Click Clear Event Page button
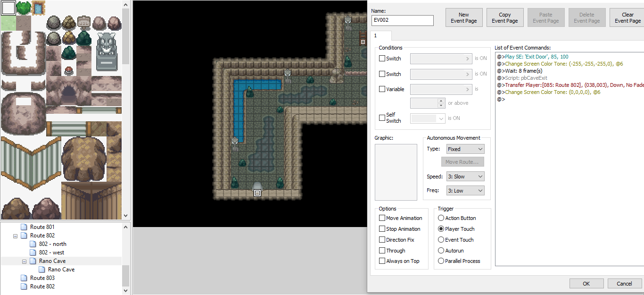644x295 pixels. point(627,17)
